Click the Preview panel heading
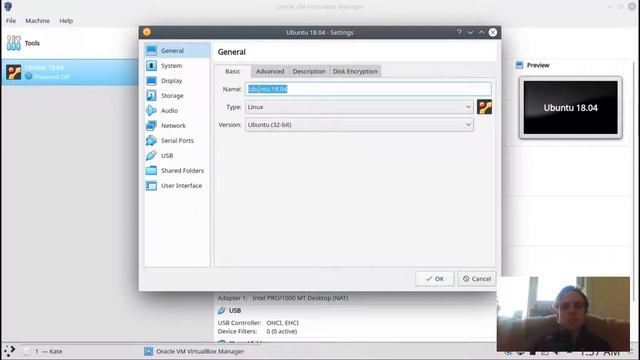The width and height of the screenshot is (640, 360). [538, 65]
